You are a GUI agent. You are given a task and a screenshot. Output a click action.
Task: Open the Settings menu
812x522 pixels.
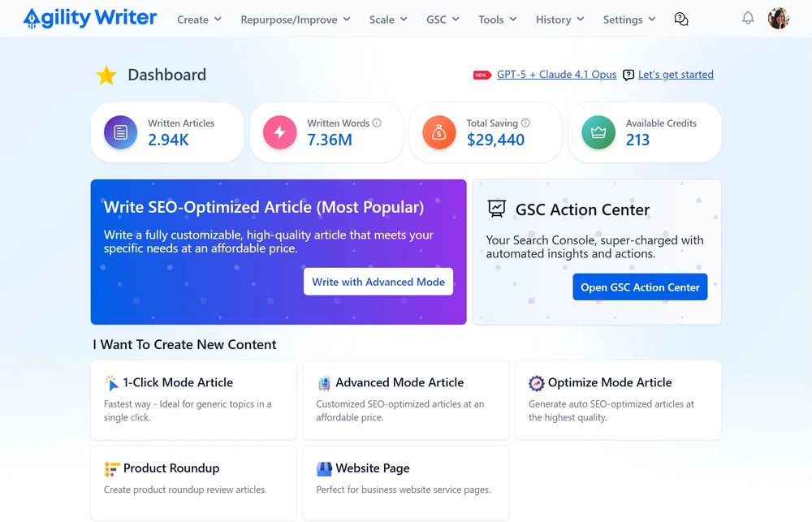[629, 19]
